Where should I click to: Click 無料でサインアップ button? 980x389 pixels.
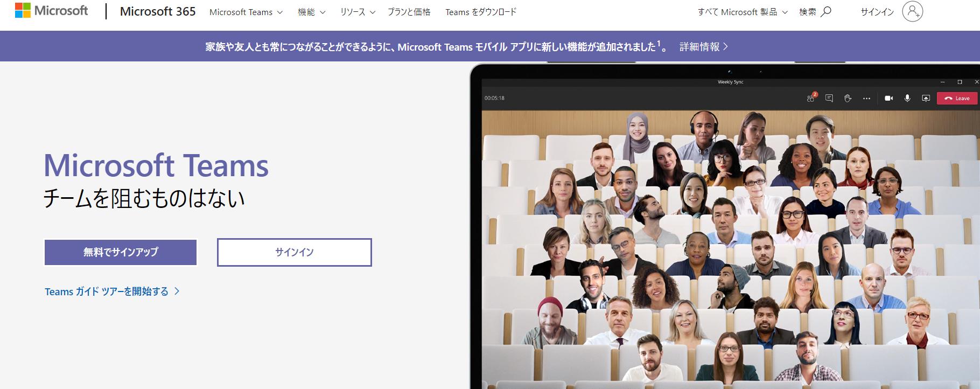pyautogui.click(x=121, y=252)
